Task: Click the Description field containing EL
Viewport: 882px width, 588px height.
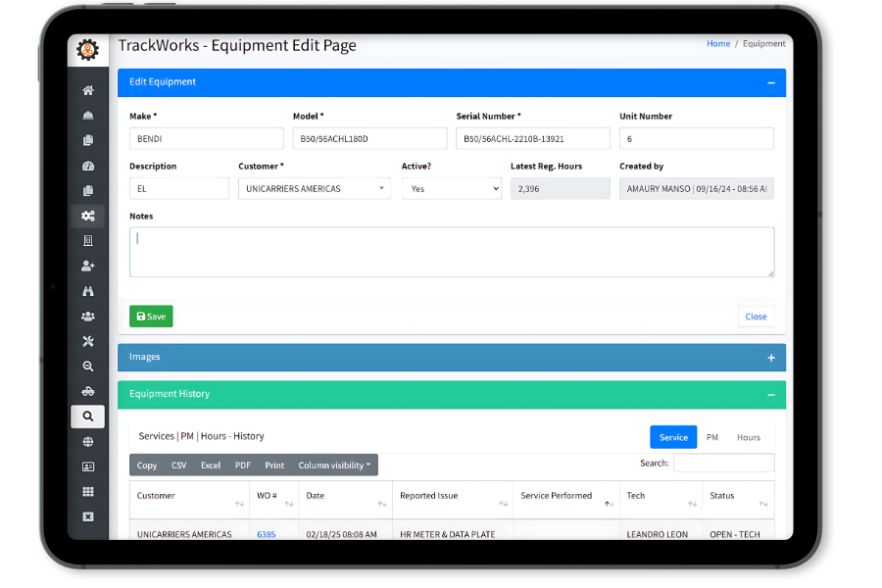Action: 179,188
